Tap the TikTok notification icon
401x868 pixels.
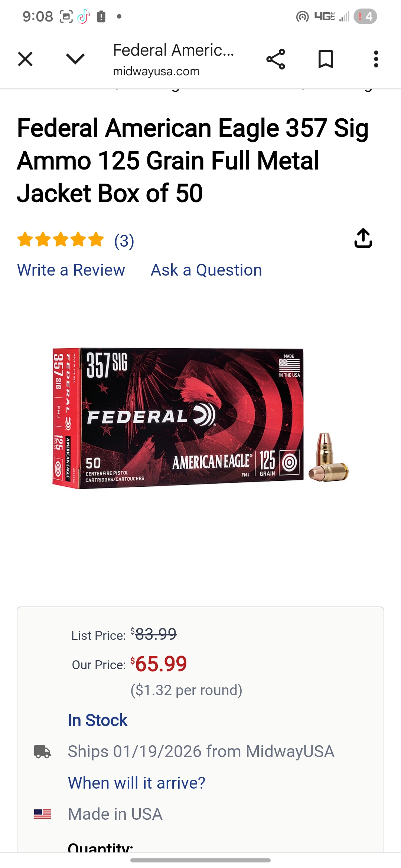(x=84, y=16)
